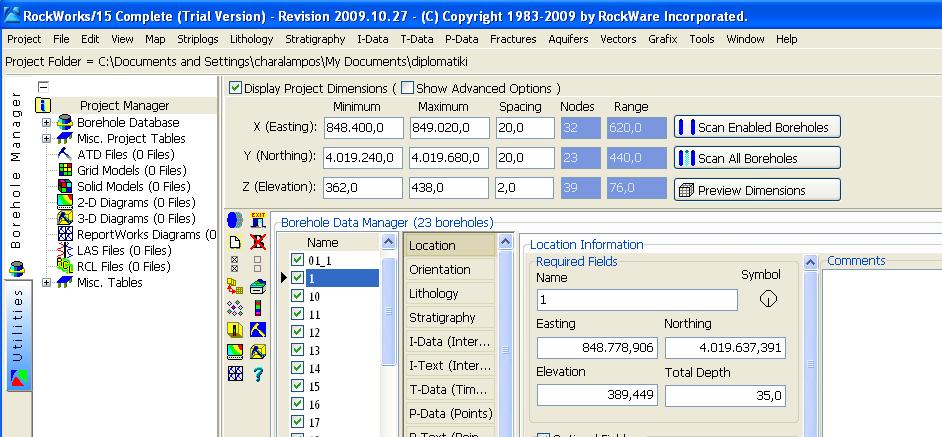Image resolution: width=942 pixels, height=437 pixels.
Task: Open the P-Data (Points) tab
Action: click(x=451, y=414)
